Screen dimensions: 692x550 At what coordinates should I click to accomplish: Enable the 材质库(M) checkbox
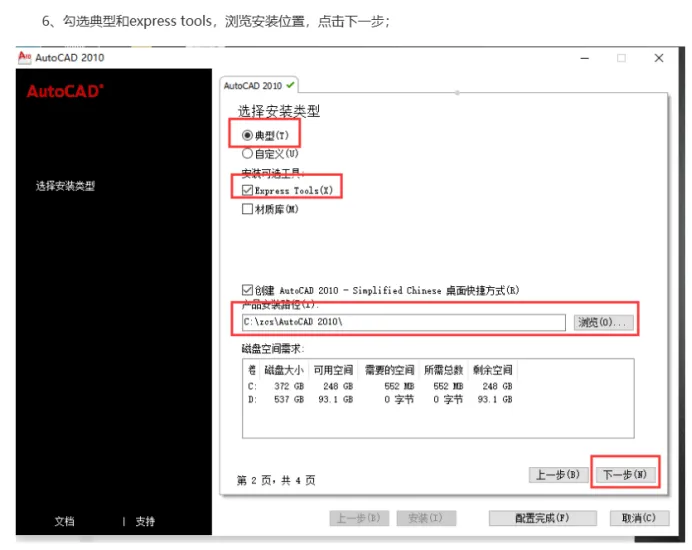point(247,209)
